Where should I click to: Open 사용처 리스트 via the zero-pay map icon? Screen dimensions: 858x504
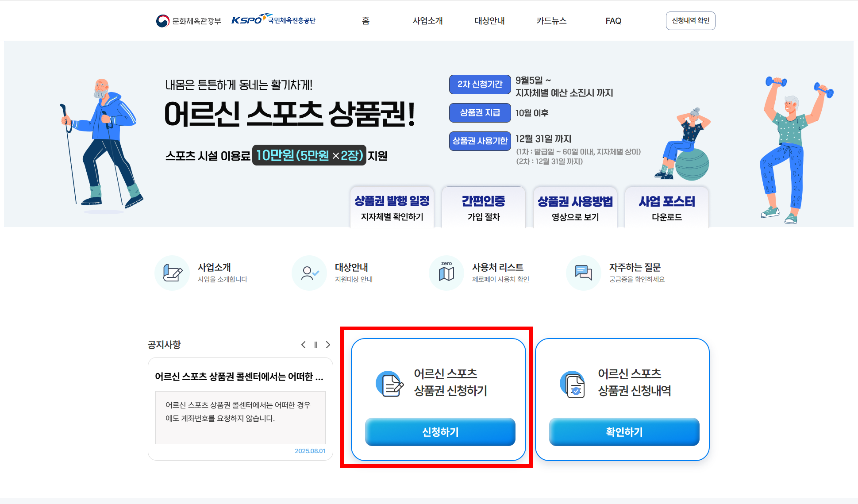446,273
